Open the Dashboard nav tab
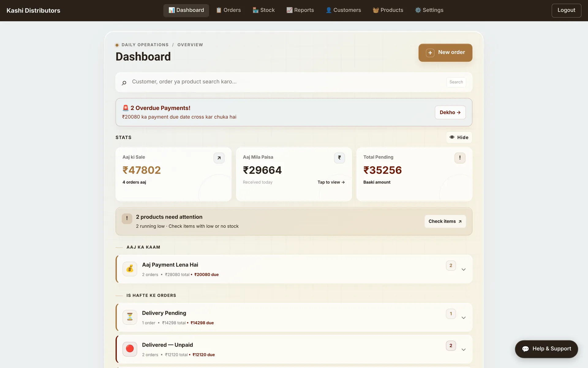 [186, 10]
